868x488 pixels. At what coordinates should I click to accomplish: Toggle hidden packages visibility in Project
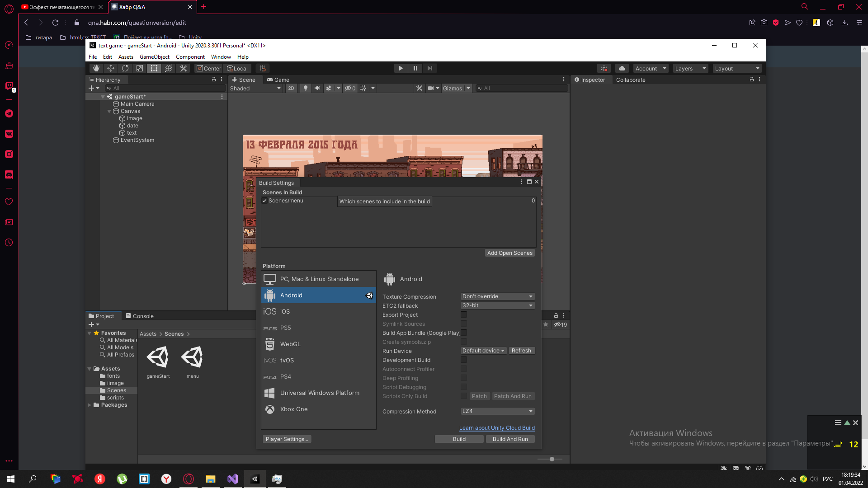tap(561, 324)
